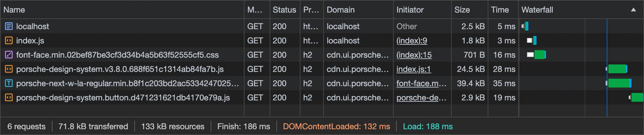Screen dimensions: 644x135
Task: Click the waterfall bar for font-face css
Action: point(536,55)
